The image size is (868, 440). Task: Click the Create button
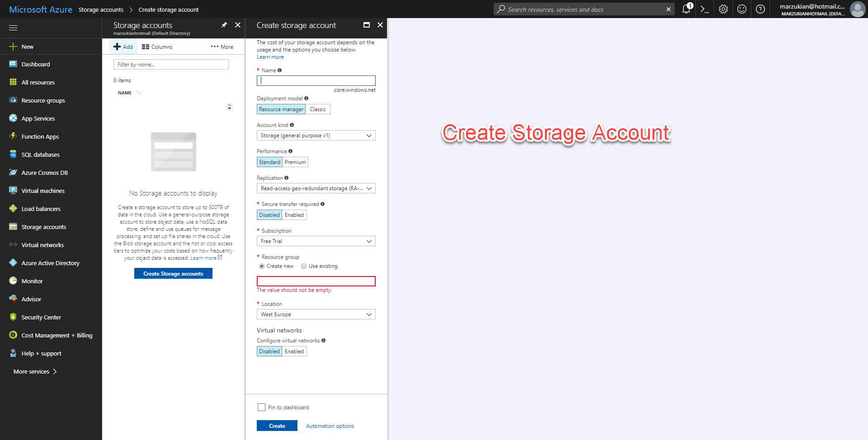point(277,425)
